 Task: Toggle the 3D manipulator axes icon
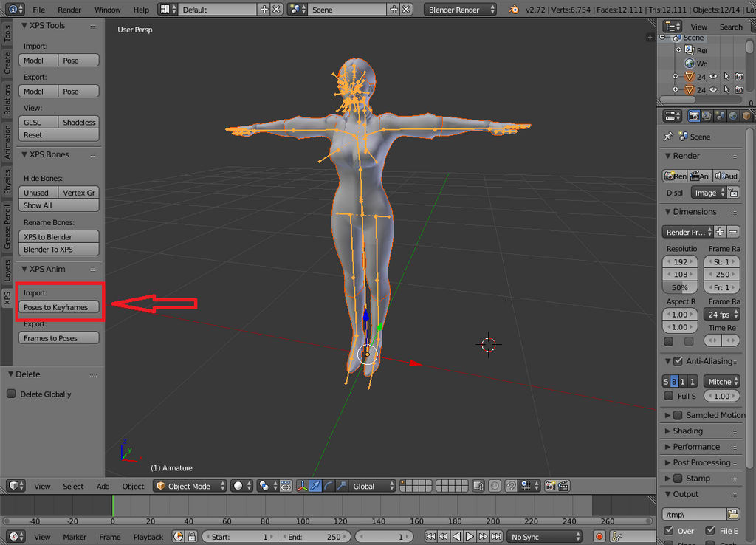point(302,486)
